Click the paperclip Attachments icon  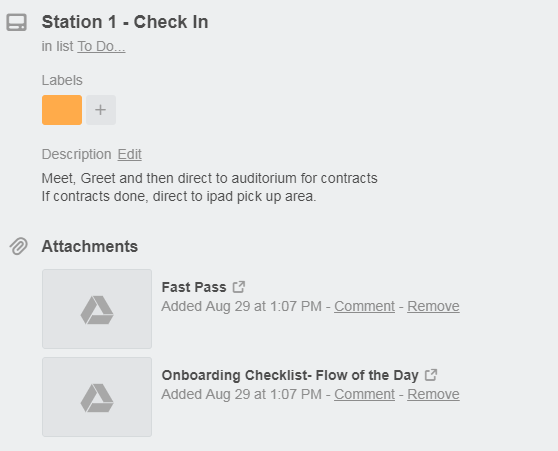(19, 246)
